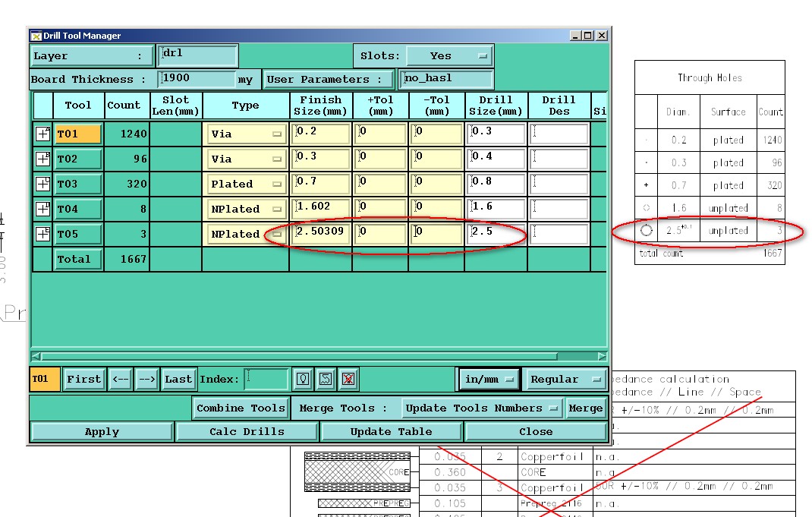
Task: Click the horizontal scrollbar thumb
Action: click(299, 356)
